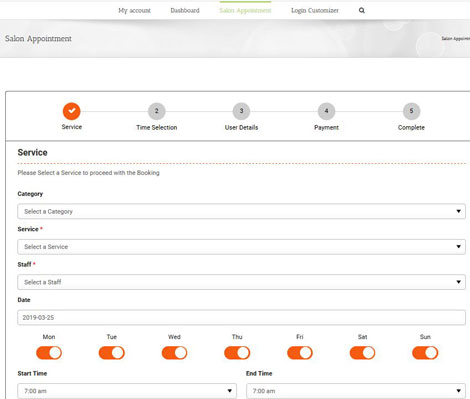Toggle the Wed day switch

coord(174,353)
